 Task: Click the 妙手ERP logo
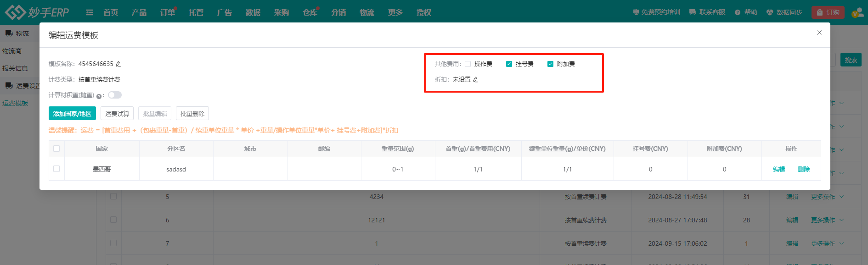click(37, 12)
